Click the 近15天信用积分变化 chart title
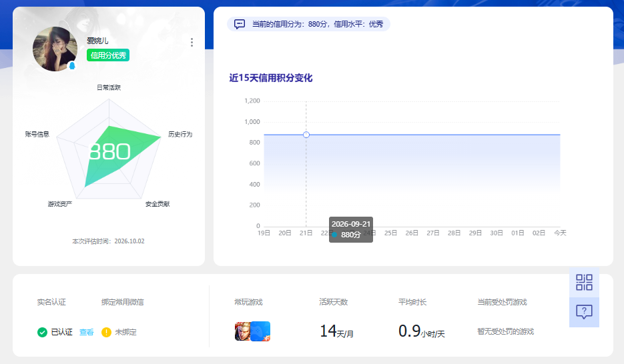624x364 pixels. [270, 78]
